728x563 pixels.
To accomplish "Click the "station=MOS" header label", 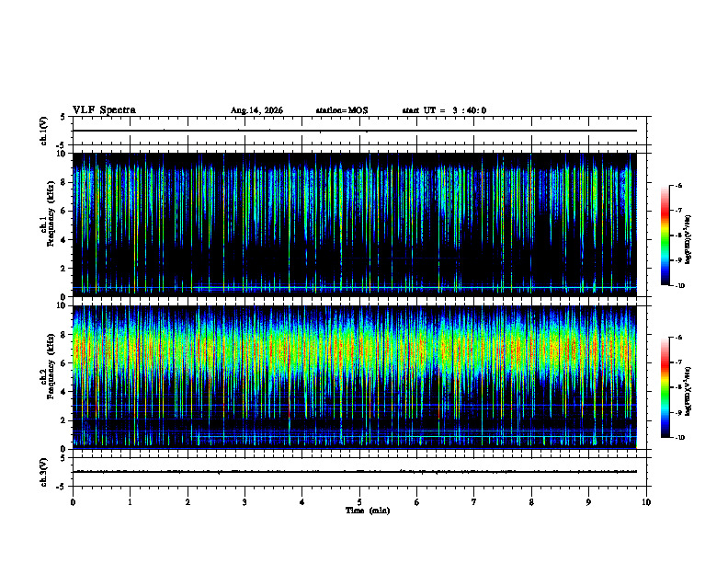I will (x=342, y=110).
